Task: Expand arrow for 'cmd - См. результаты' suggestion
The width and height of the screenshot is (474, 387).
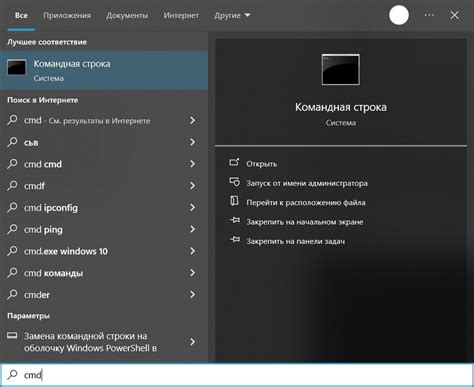Action: pyautogui.click(x=192, y=120)
